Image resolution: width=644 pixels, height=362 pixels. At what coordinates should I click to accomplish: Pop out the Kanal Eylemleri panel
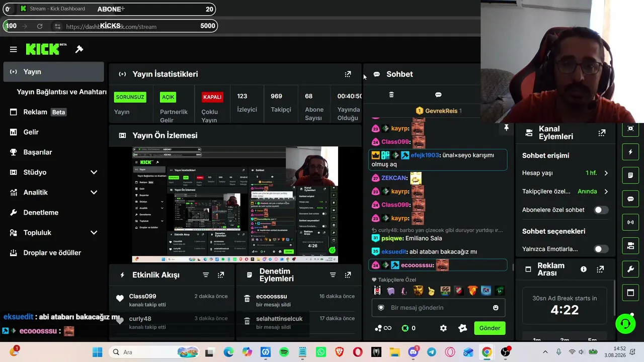click(602, 133)
